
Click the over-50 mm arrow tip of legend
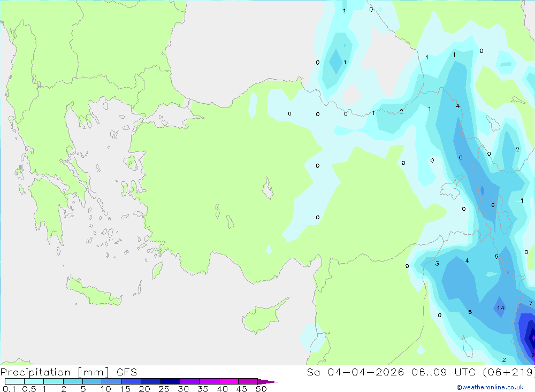(x=267, y=381)
